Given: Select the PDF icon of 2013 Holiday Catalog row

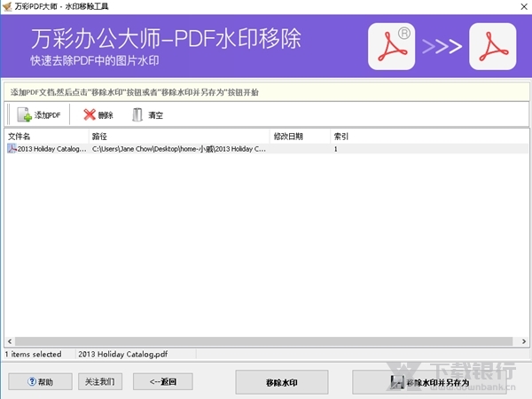Looking at the screenshot, I should pos(12,149).
